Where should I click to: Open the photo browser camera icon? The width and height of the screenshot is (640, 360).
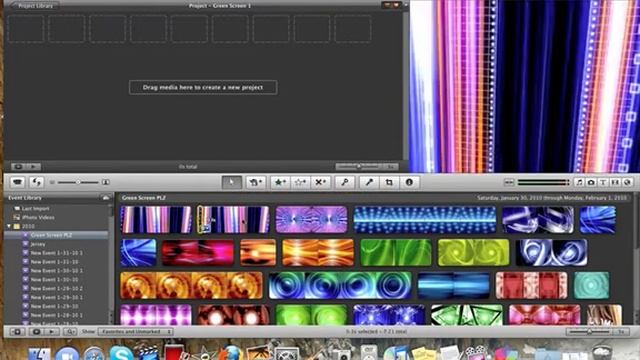(591, 182)
